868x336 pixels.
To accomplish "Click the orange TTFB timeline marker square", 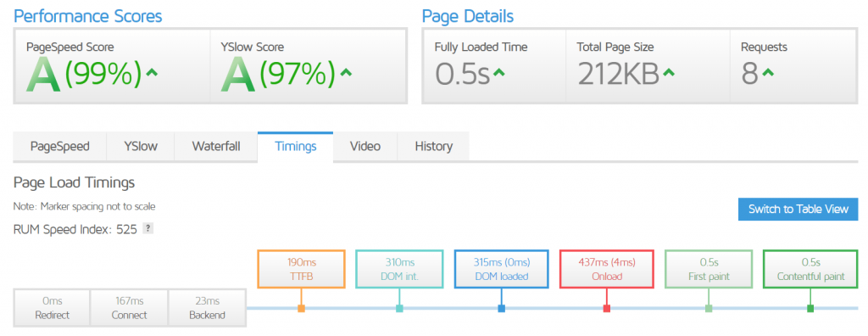I will [301, 308].
